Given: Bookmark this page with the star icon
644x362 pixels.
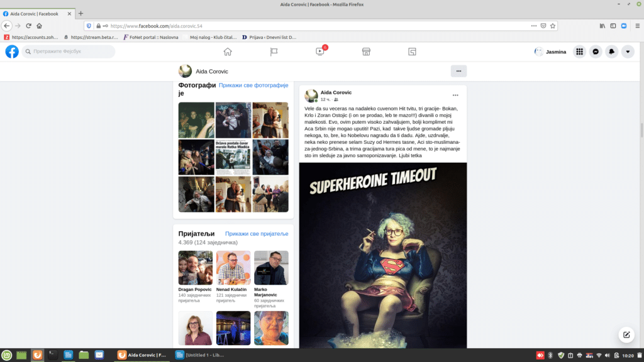Looking at the screenshot, I should pos(553,26).
